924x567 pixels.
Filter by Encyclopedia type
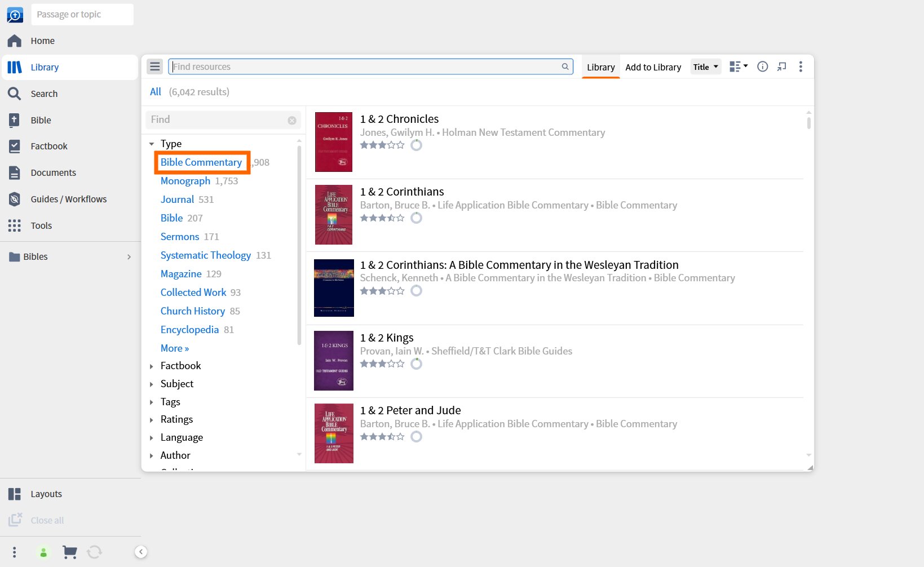[x=189, y=330]
